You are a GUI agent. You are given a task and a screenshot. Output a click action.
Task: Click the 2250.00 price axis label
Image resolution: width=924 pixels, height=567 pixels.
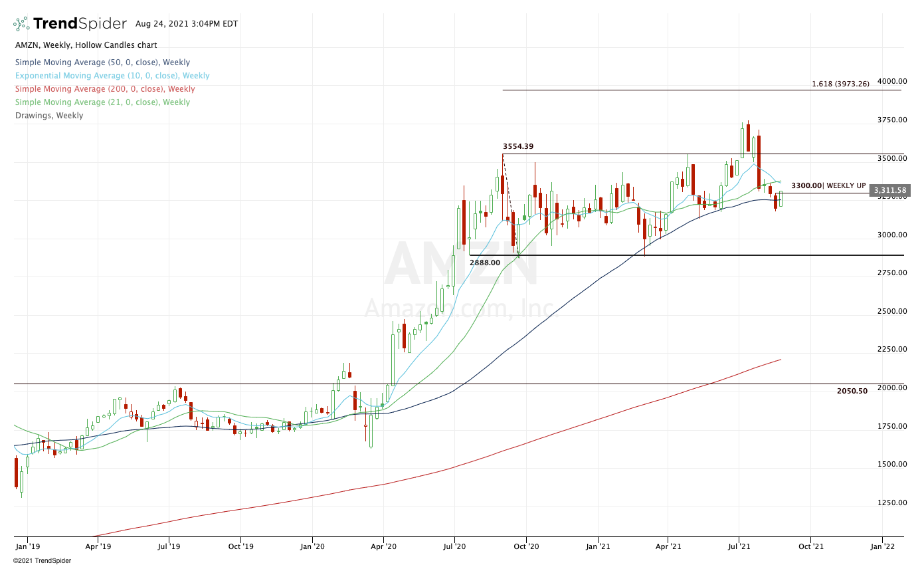click(891, 349)
